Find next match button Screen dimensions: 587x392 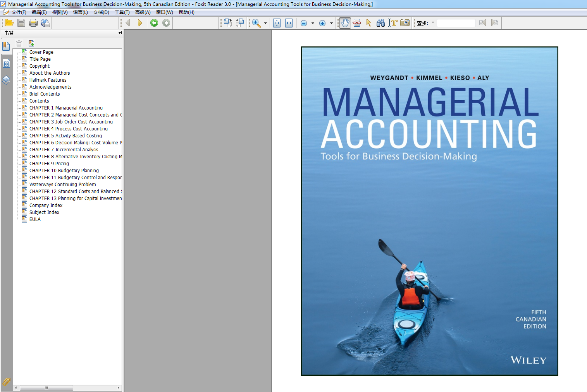click(x=494, y=23)
